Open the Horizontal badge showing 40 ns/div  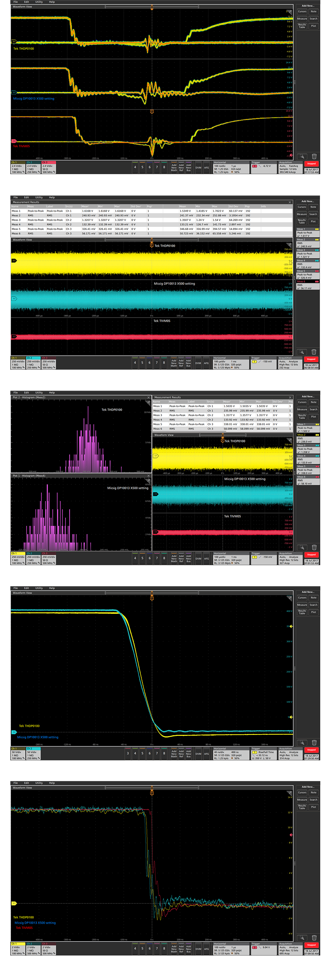click(x=231, y=753)
